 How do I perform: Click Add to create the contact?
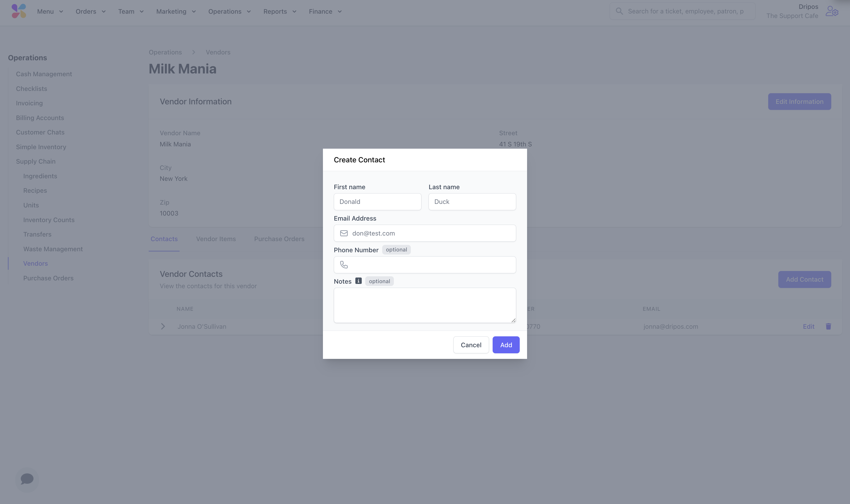click(x=506, y=345)
